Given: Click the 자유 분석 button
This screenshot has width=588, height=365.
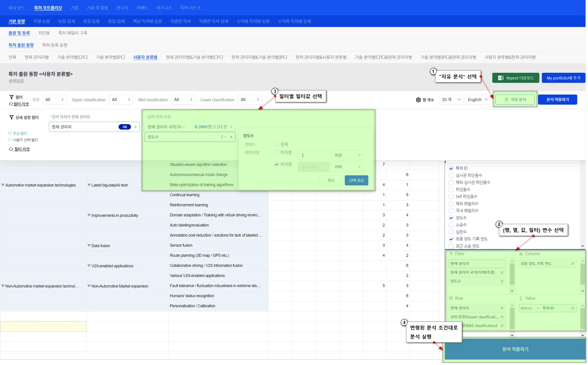Looking at the screenshot, I should 515,99.
